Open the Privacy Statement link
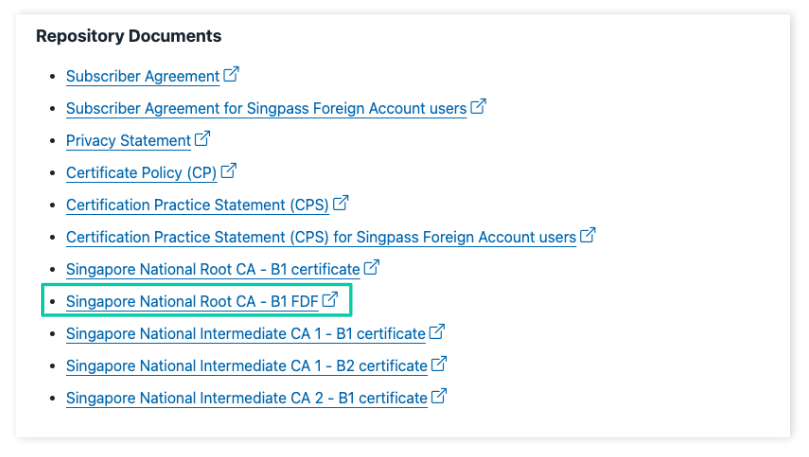The width and height of the screenshot is (809, 457). click(x=128, y=141)
